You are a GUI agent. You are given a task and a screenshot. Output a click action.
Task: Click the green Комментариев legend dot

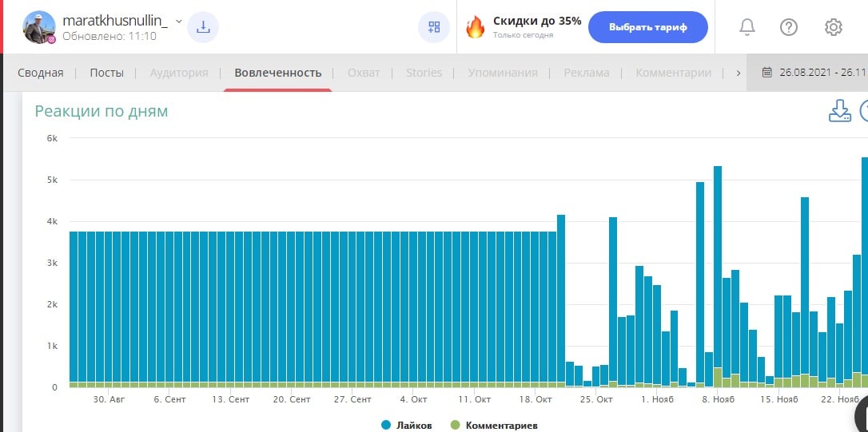coord(456,425)
